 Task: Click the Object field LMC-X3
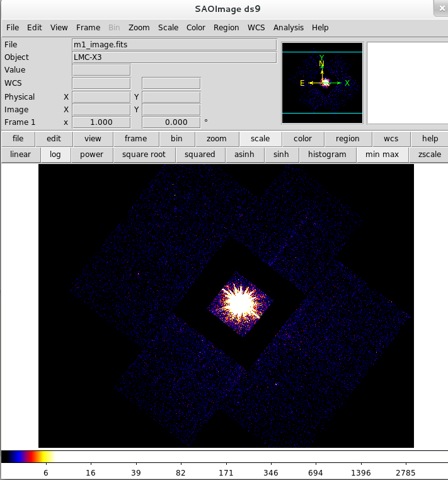175,57
